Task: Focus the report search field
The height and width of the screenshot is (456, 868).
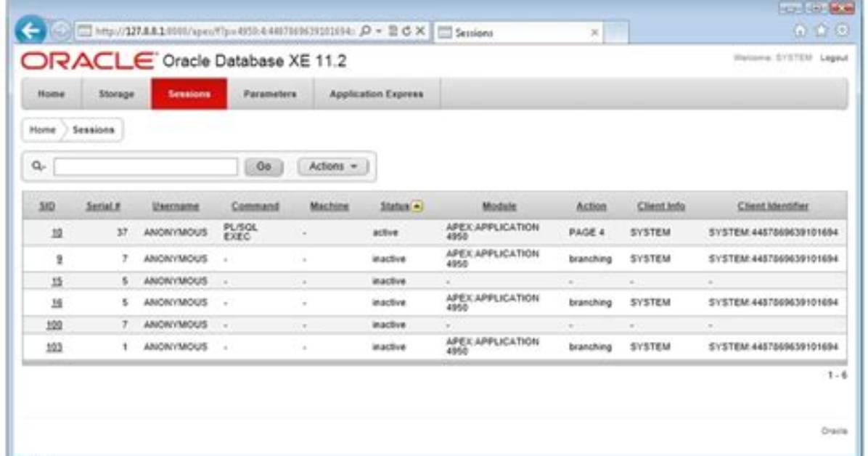Action: (146, 166)
